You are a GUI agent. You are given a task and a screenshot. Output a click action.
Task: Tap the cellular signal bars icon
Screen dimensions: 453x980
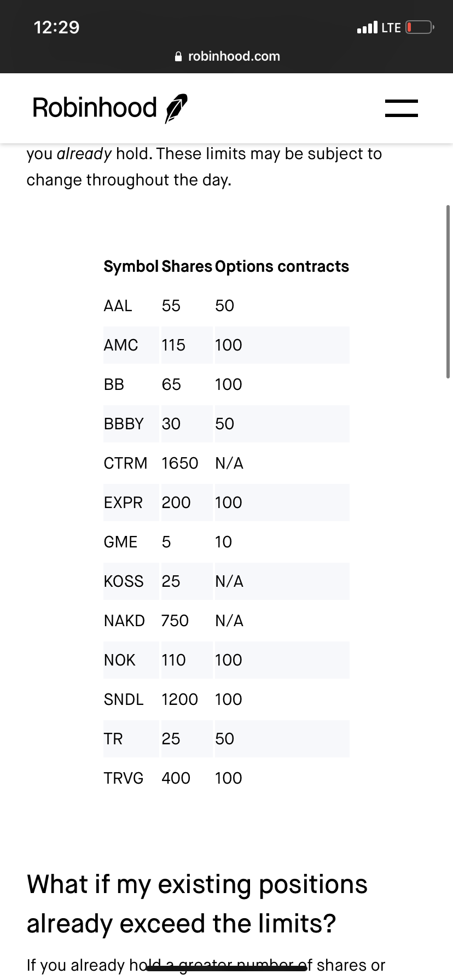(x=367, y=27)
